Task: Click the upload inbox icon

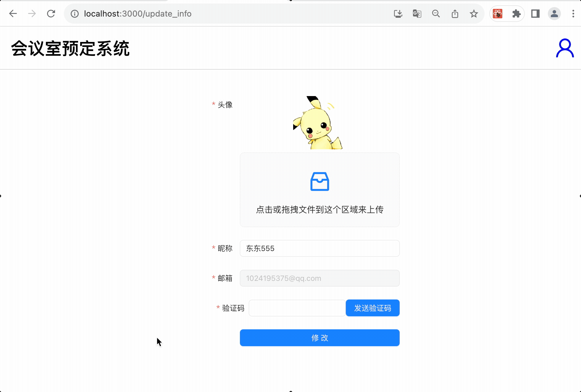Action: (x=319, y=182)
